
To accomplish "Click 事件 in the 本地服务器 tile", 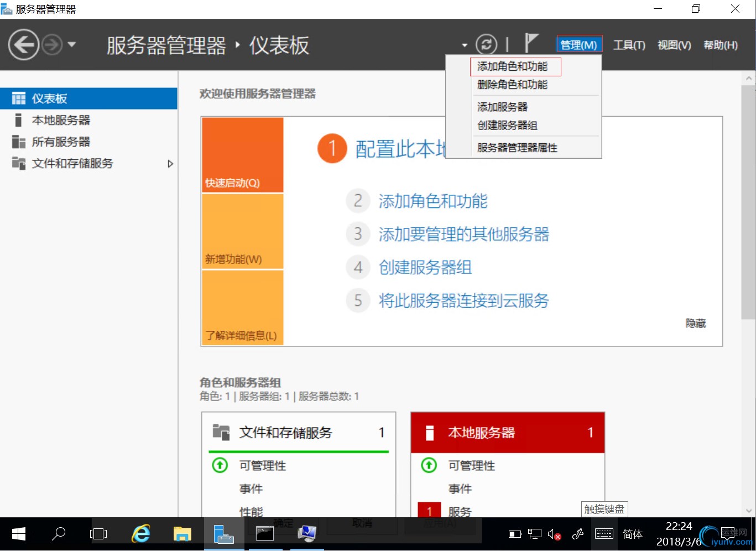I will 460,489.
